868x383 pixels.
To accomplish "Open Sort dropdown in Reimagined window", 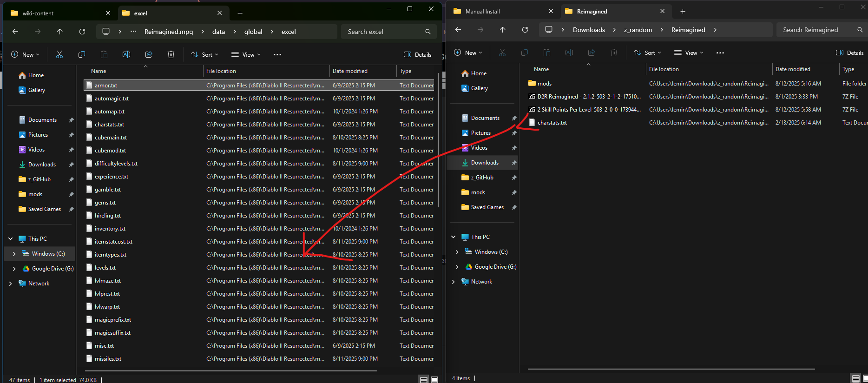I will click(x=647, y=53).
